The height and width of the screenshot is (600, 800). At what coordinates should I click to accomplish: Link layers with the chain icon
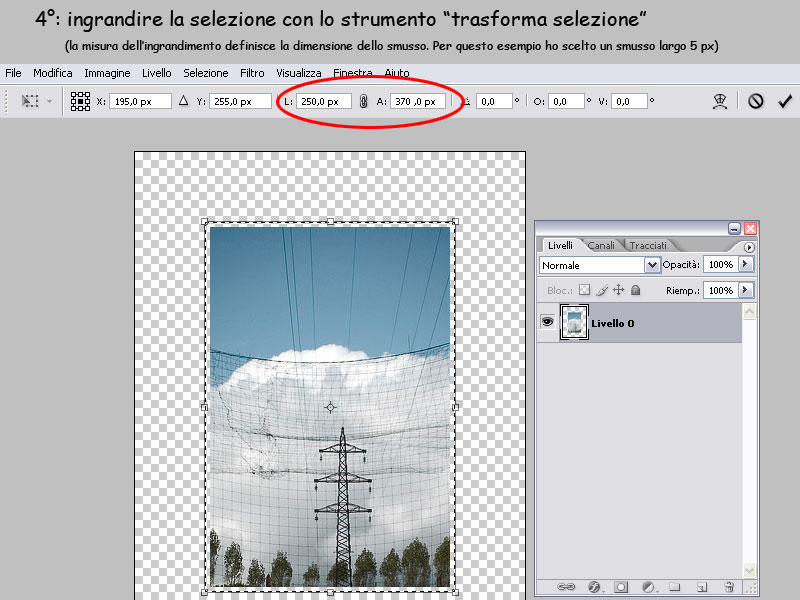pos(567,585)
